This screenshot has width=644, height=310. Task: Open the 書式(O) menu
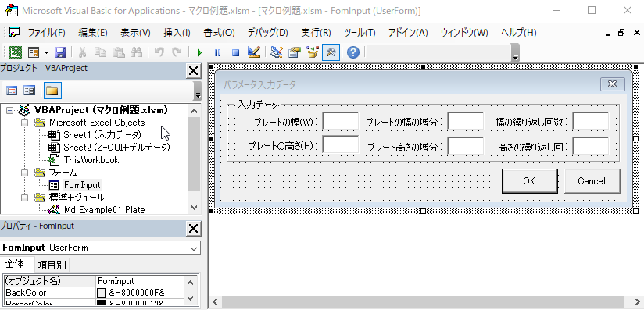click(219, 33)
